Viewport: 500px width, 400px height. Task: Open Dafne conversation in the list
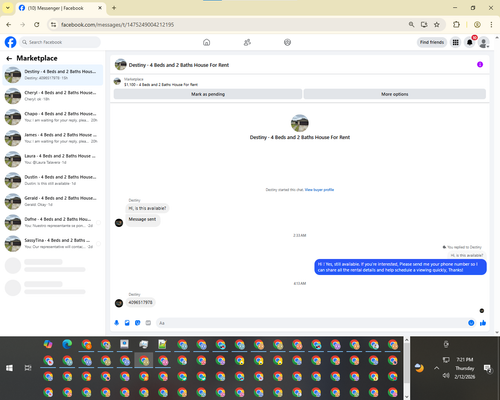click(x=53, y=222)
